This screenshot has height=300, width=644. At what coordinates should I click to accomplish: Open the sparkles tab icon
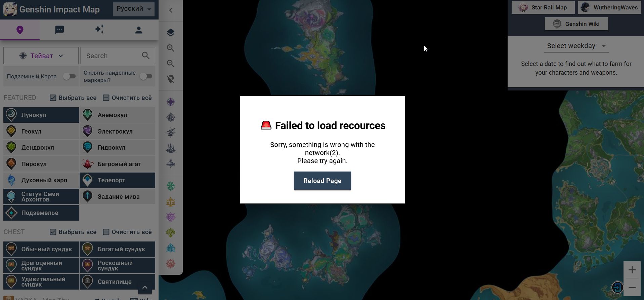[x=99, y=29]
